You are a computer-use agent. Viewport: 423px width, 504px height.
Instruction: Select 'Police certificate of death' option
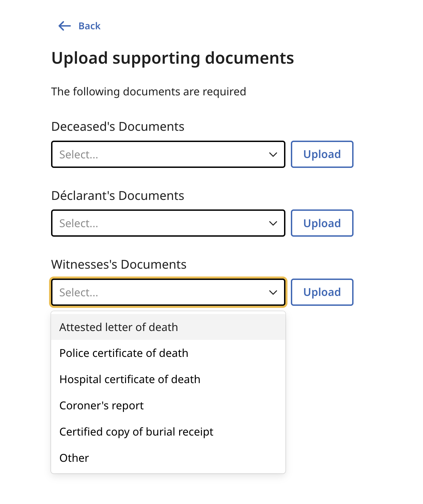point(124,353)
